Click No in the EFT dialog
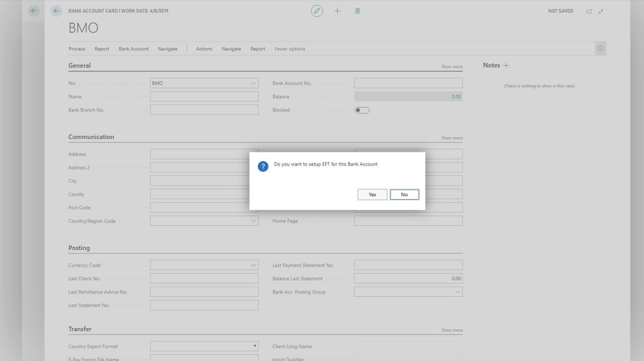Viewport: 644px width, 361px height. click(404, 195)
